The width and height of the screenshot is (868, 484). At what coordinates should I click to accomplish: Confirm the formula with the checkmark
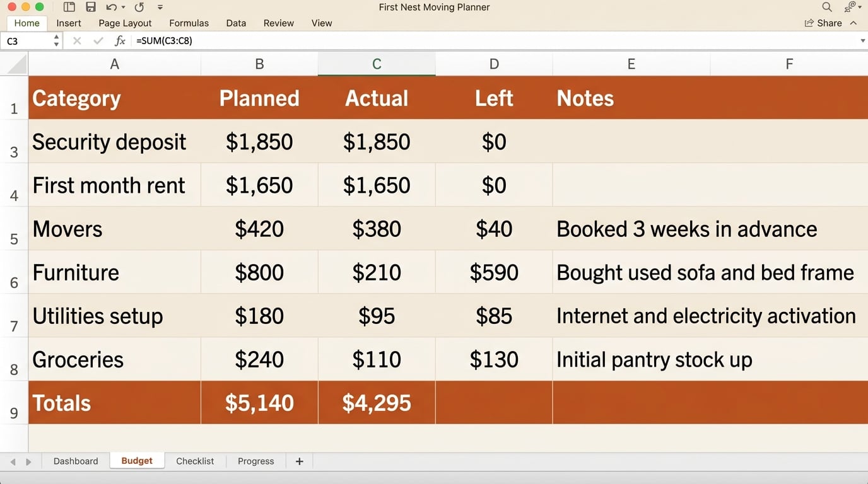98,41
